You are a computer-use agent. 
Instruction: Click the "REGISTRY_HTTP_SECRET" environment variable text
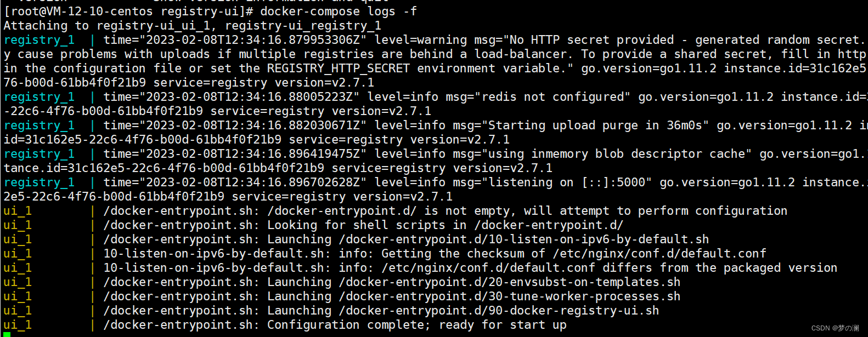[x=339, y=68]
